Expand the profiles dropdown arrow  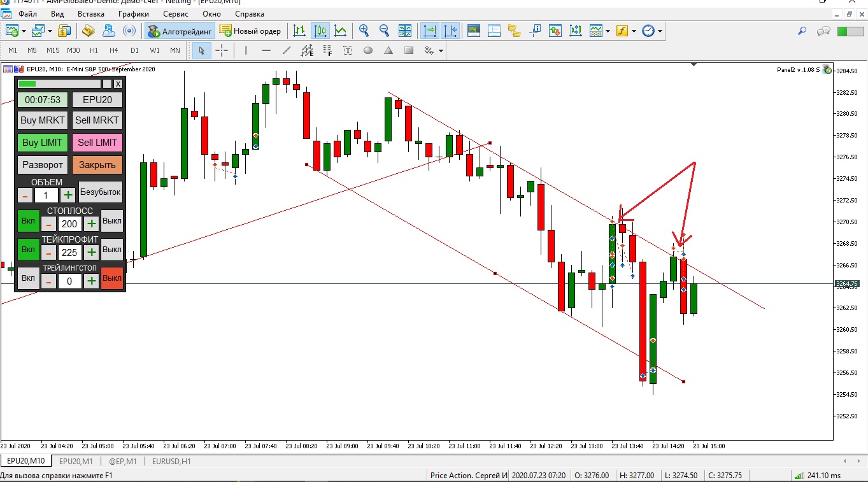(x=50, y=31)
